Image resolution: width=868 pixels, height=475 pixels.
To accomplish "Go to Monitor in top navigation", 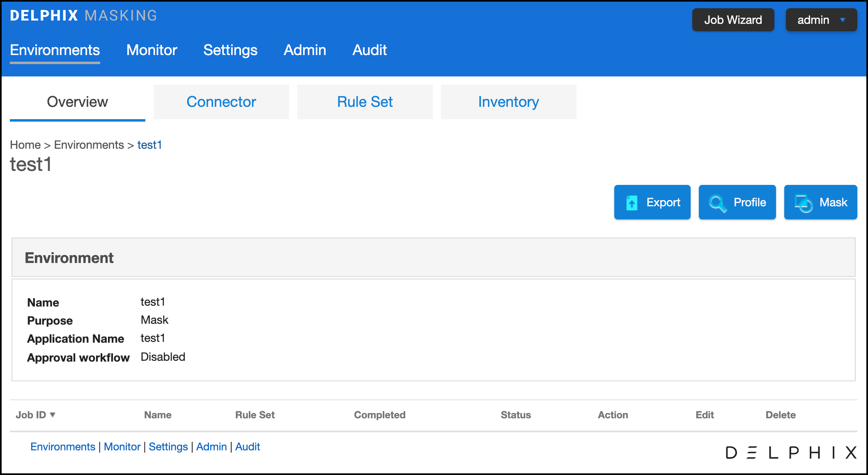I will 152,50.
